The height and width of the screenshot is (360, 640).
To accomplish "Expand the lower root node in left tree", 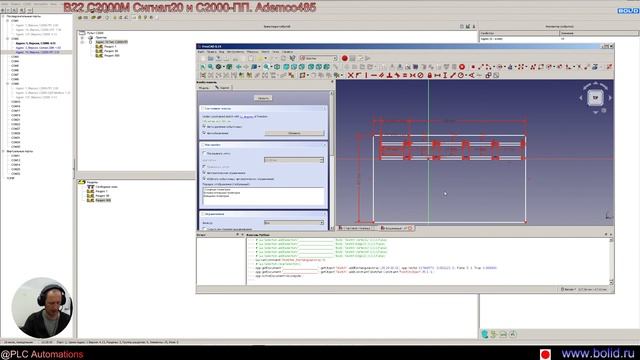I will (3, 151).
